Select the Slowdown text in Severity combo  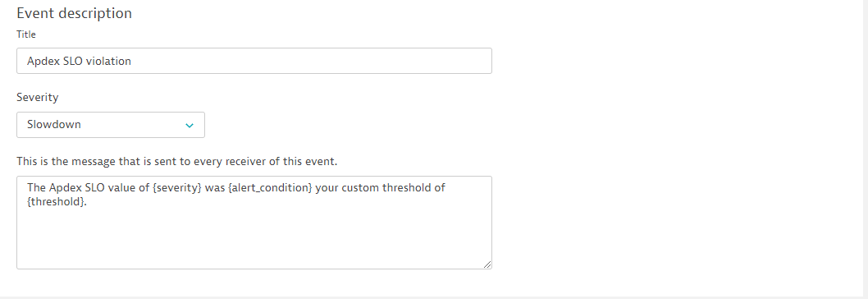click(x=53, y=124)
